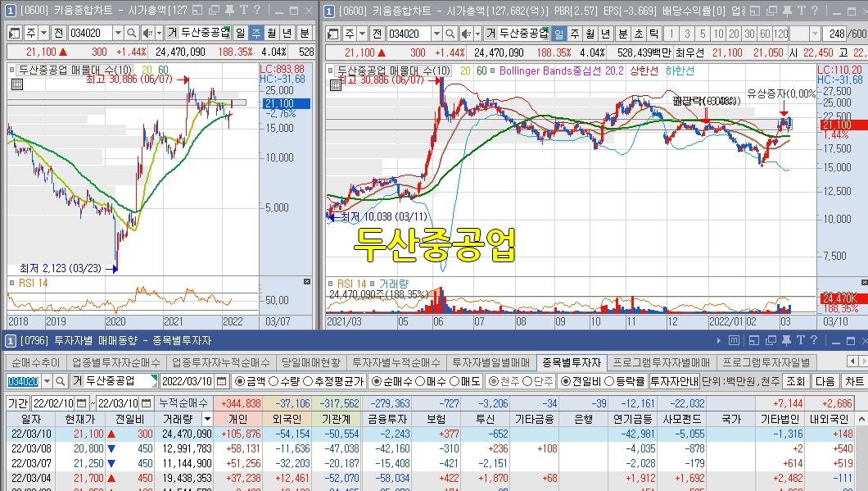The height and width of the screenshot is (491, 868).
Task: Open interval dropdown beside 120 in right chart
Action: click(814, 34)
